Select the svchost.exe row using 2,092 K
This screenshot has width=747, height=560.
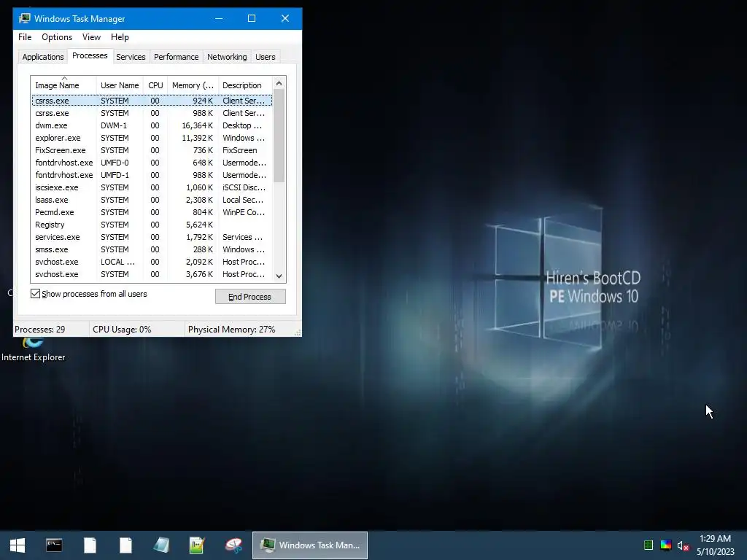click(x=152, y=262)
